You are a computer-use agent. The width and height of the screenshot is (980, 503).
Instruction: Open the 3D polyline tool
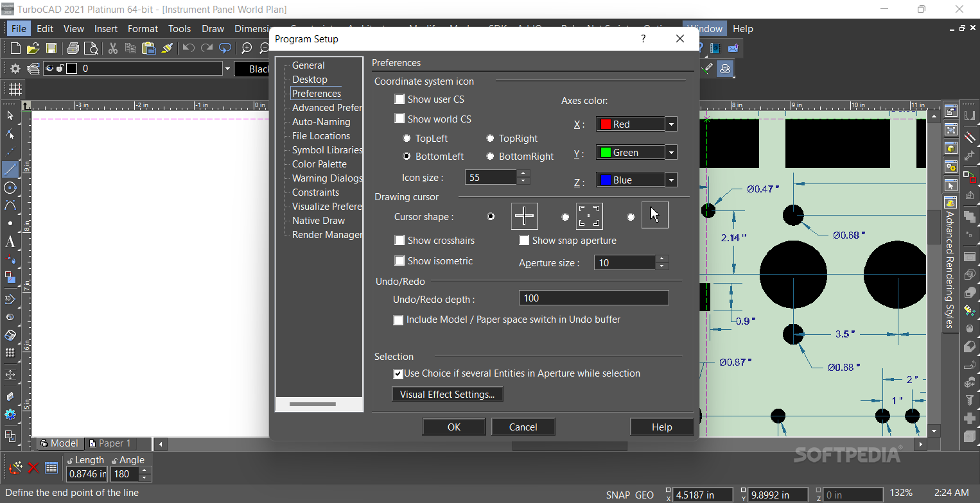[x=10, y=299]
